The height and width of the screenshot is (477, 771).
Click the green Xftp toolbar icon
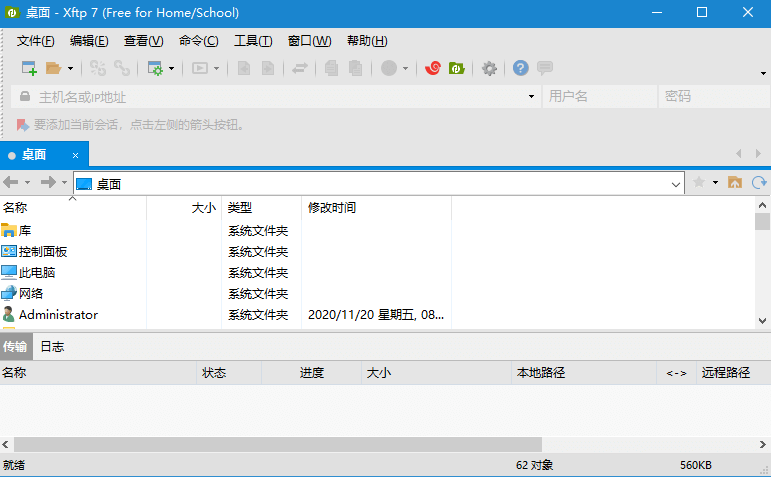coord(456,68)
